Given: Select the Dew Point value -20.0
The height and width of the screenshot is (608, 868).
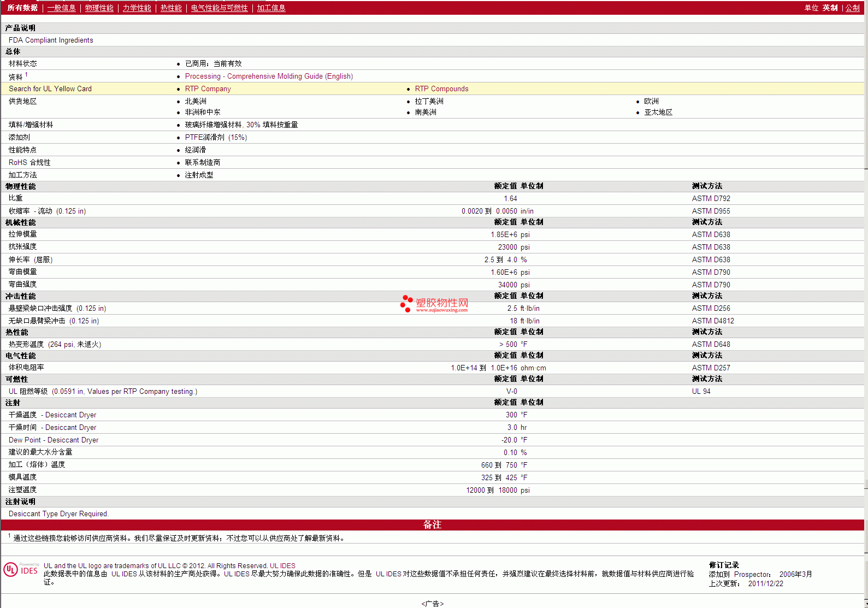Looking at the screenshot, I should pos(509,440).
